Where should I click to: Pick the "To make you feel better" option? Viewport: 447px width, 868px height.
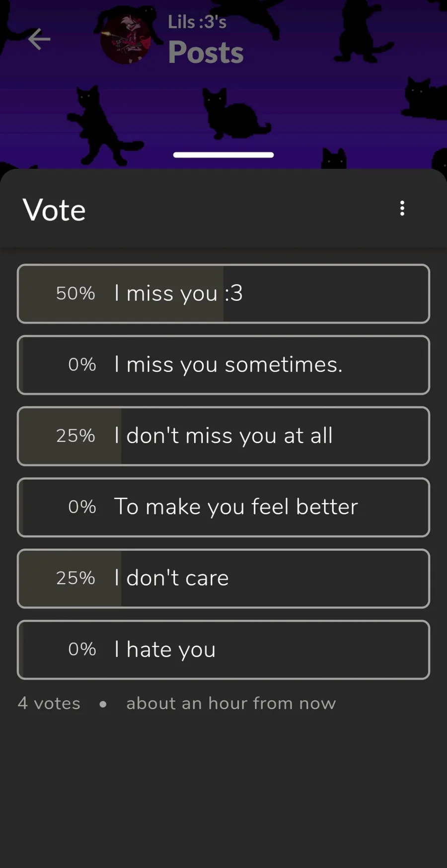(223, 507)
